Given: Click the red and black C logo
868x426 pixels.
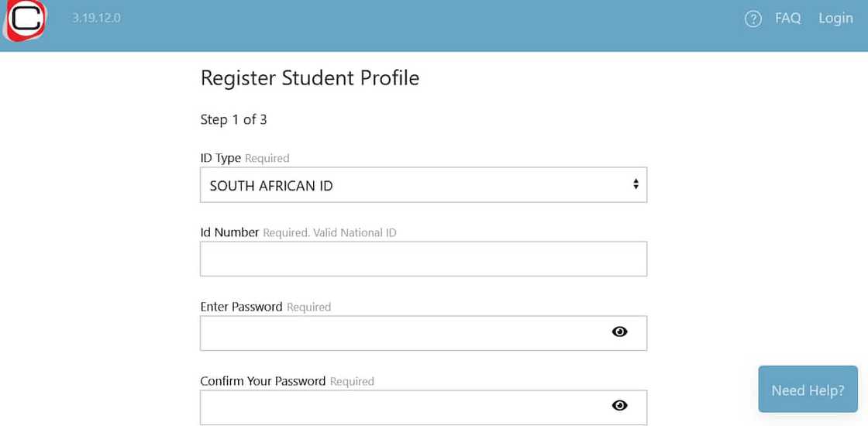Looking at the screenshot, I should (25, 19).
